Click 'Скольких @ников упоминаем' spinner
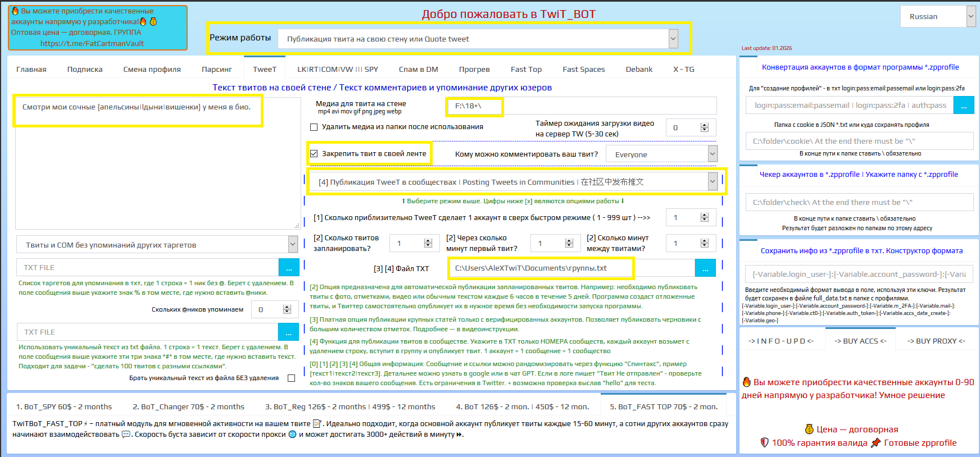Screen dimensions: 980x457 click(x=287, y=309)
